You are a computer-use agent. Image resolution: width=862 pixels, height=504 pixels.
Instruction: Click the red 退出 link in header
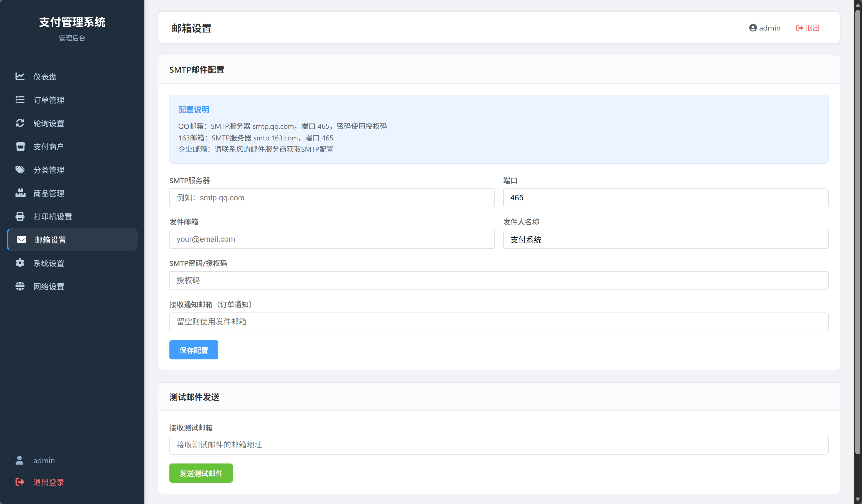(x=808, y=28)
